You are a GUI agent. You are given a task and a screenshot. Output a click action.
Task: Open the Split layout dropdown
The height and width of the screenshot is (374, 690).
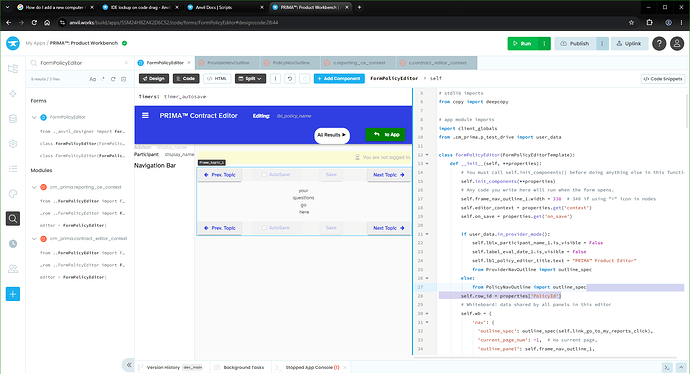point(250,79)
